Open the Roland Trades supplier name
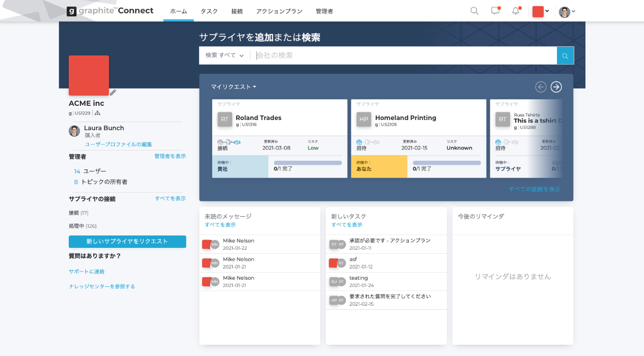This screenshot has height=356, width=644. click(259, 117)
